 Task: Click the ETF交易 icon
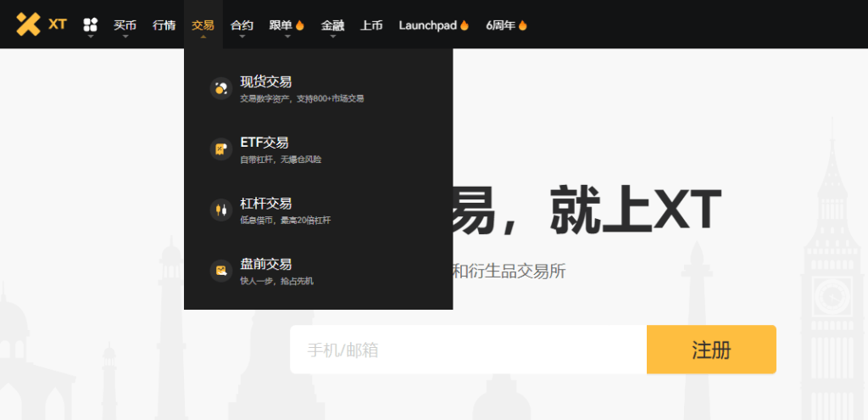click(x=220, y=148)
